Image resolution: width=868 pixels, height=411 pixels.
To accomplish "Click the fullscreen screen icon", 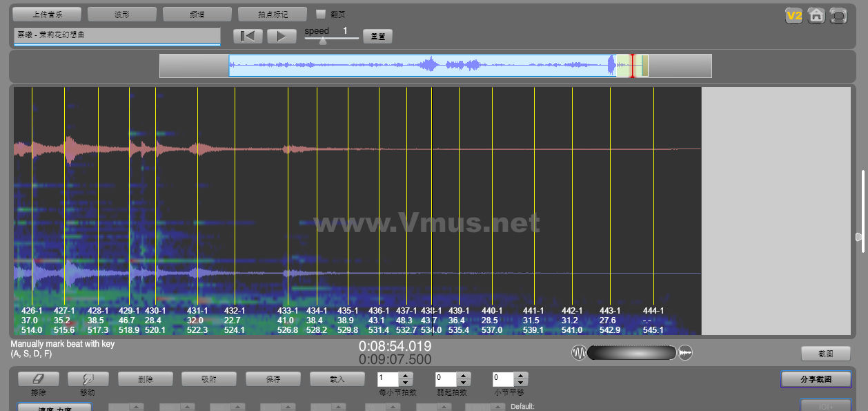I will click(838, 15).
